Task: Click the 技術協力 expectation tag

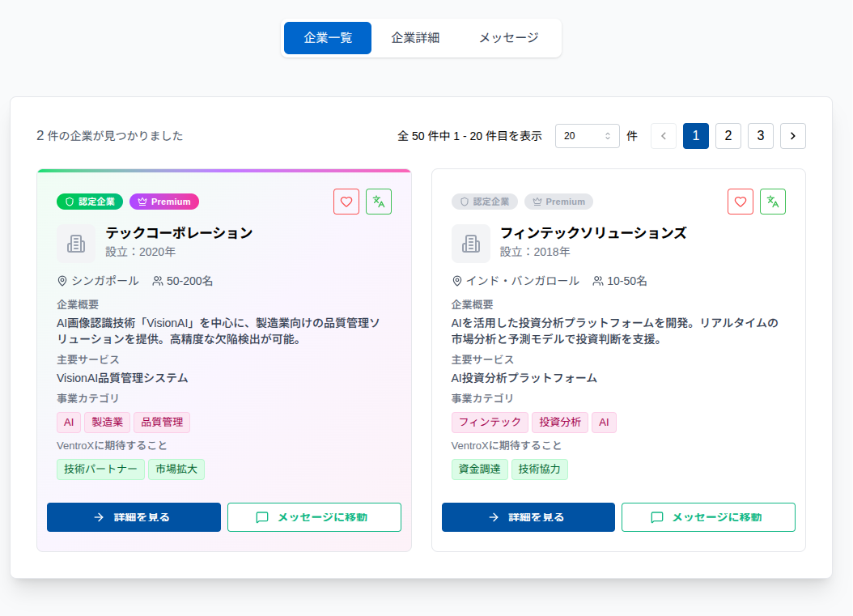Action: [540, 469]
